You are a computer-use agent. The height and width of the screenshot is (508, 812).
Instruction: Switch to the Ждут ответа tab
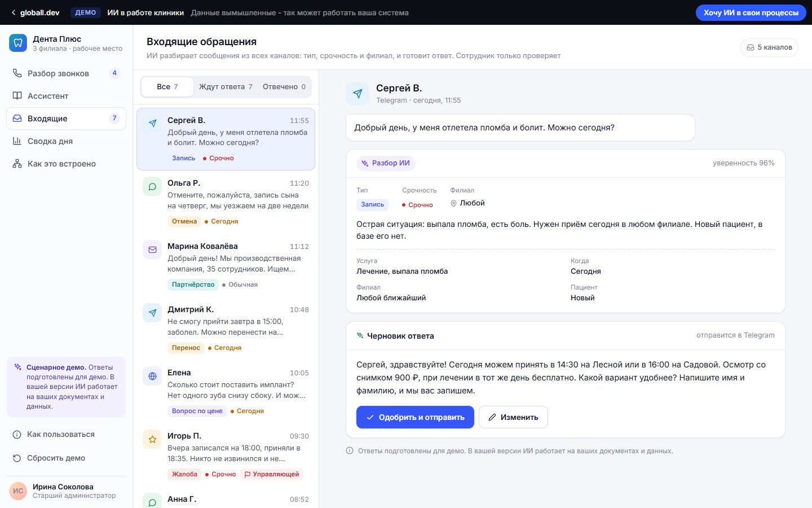pos(226,87)
